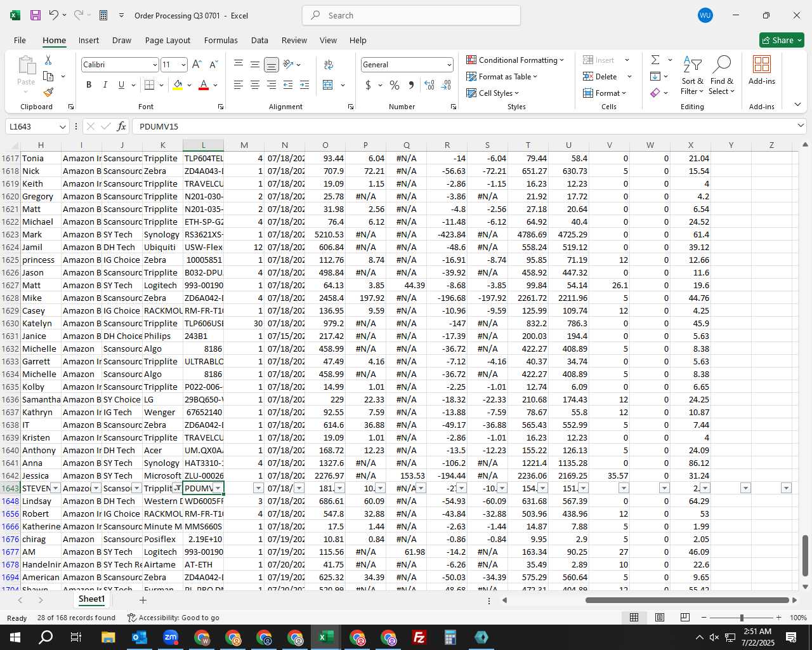Open the Name Box dropdown arrow

(x=62, y=127)
